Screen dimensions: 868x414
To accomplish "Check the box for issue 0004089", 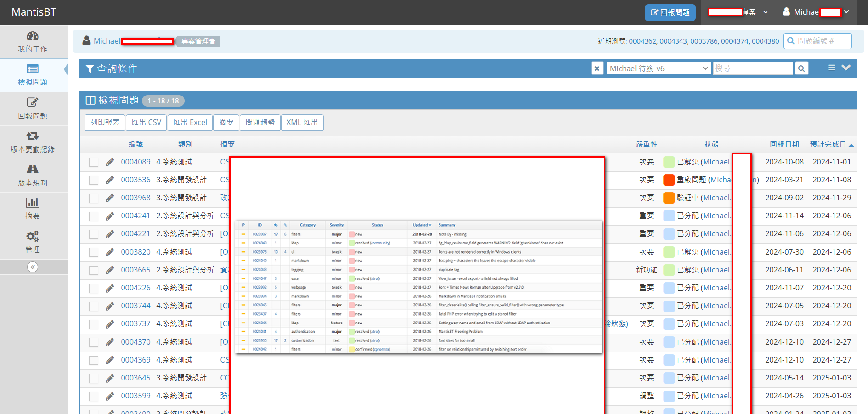I will (x=94, y=162).
